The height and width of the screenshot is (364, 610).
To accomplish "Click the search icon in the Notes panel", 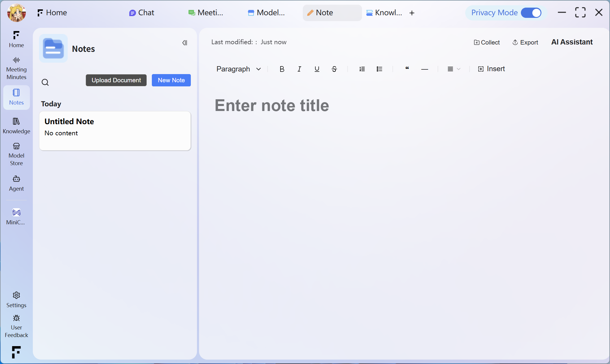I will click(x=45, y=82).
